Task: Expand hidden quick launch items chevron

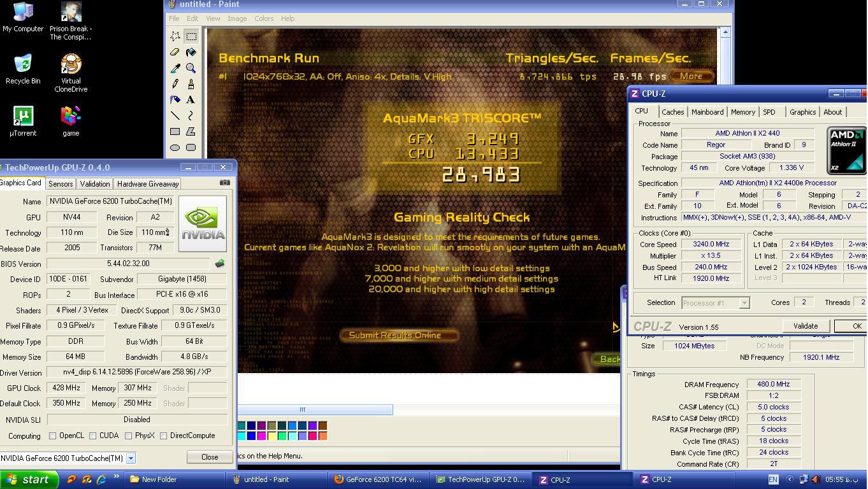Action: tap(116, 477)
